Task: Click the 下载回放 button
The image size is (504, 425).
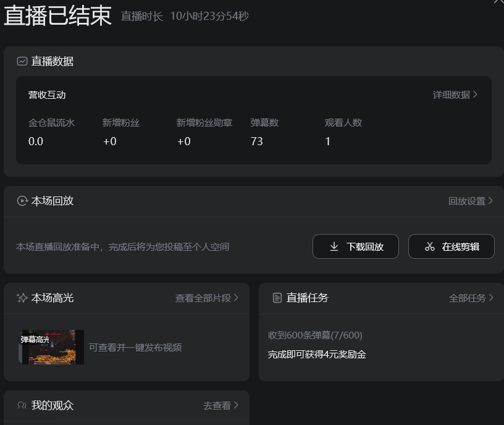Action: coord(356,246)
